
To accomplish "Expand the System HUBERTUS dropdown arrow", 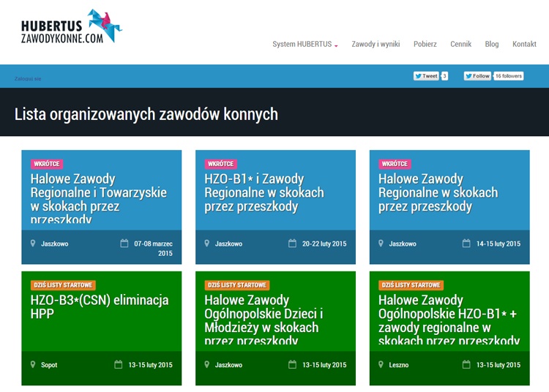I will click(x=336, y=46).
